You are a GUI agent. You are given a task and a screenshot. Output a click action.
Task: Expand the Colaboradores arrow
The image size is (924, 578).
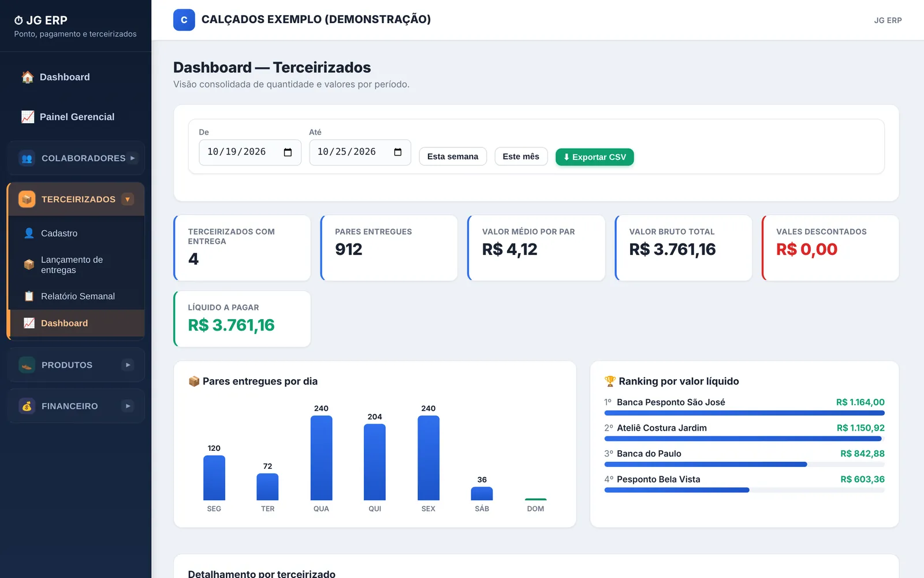132,158
